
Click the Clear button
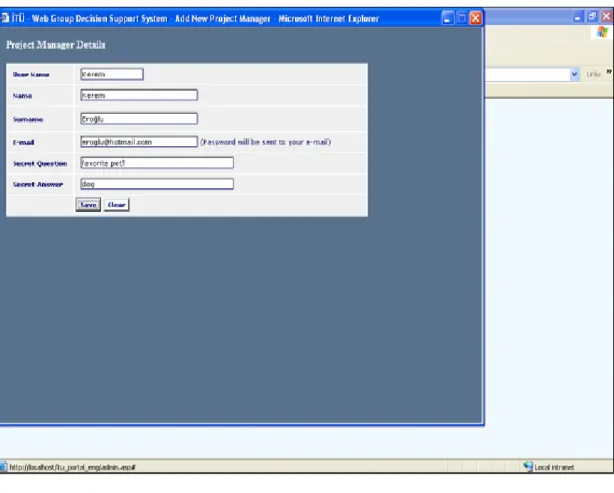(x=116, y=205)
